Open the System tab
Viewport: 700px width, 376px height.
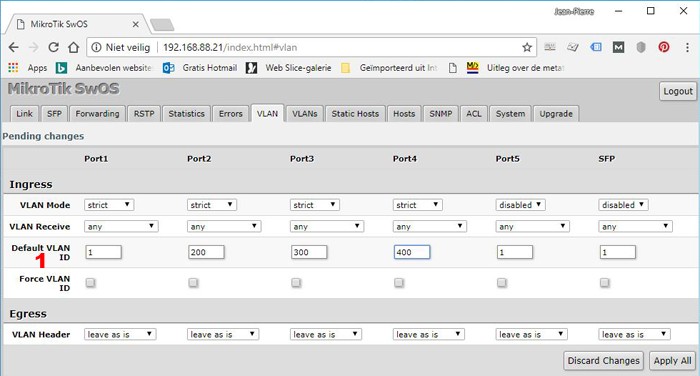point(510,114)
